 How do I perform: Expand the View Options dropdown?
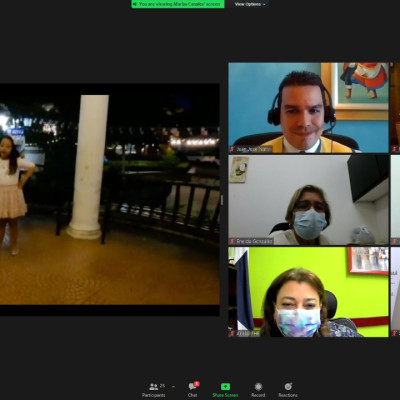pyautogui.click(x=250, y=4)
